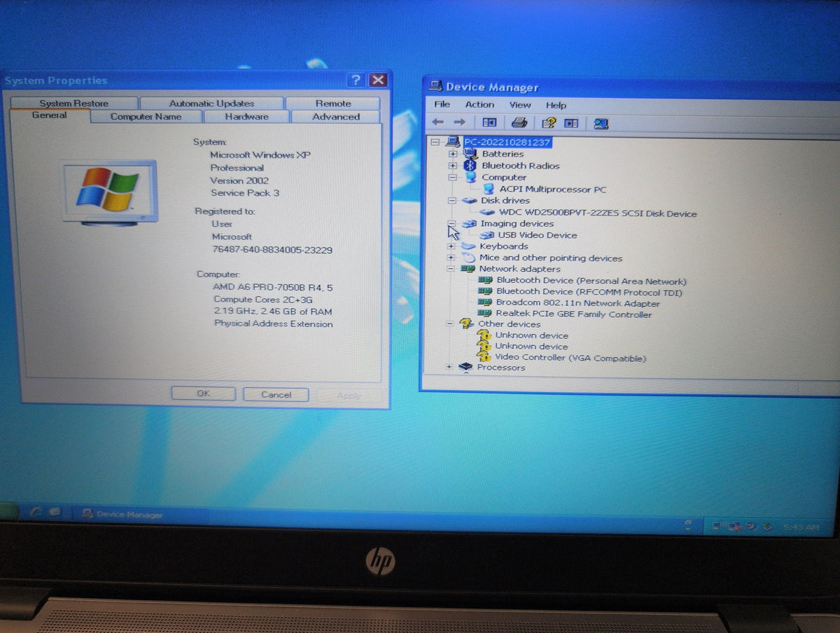840x633 pixels.
Task: Switch to the Remote tab
Action: [333, 103]
